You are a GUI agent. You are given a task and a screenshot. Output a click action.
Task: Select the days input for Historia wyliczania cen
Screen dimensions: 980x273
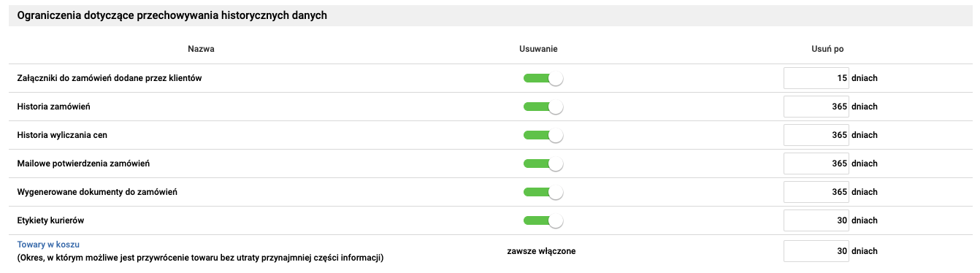[816, 135]
